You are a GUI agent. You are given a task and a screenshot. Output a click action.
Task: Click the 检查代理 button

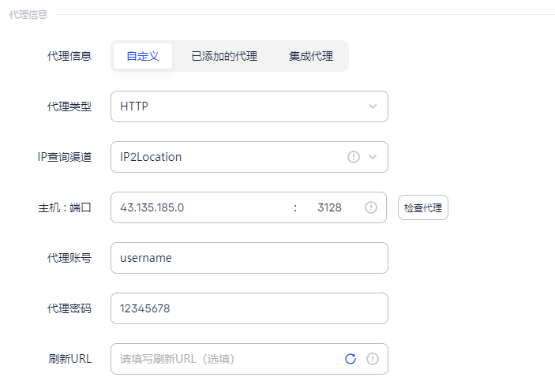pyautogui.click(x=423, y=207)
